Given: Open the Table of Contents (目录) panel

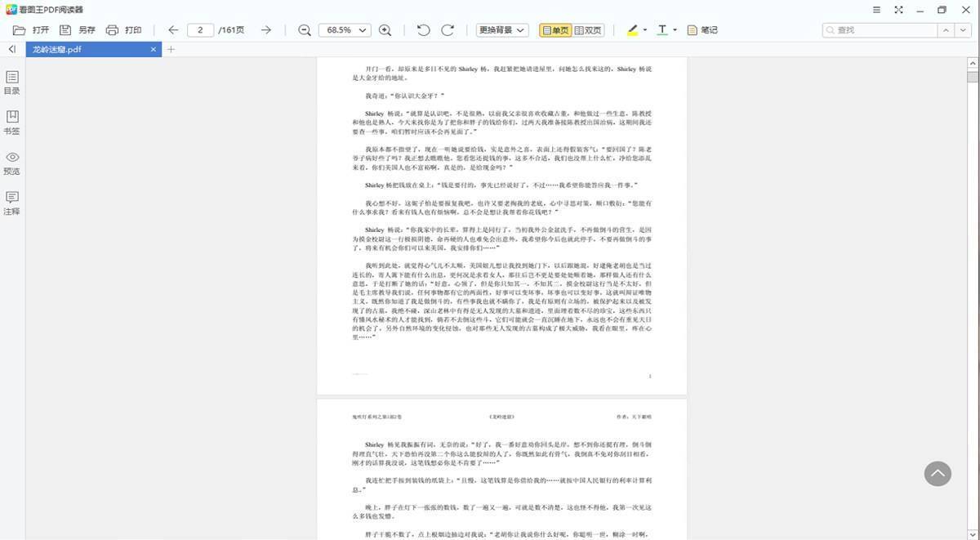Looking at the screenshot, I should pos(12,82).
